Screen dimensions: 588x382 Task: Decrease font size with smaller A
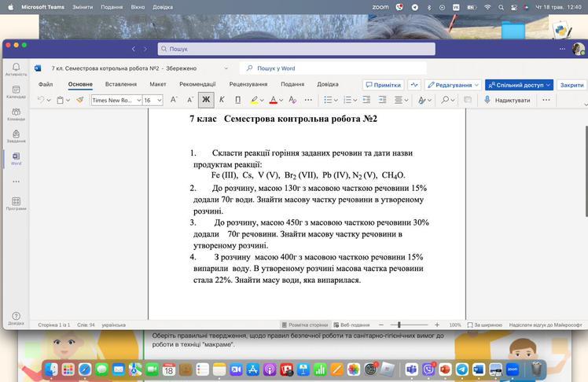tap(190, 100)
